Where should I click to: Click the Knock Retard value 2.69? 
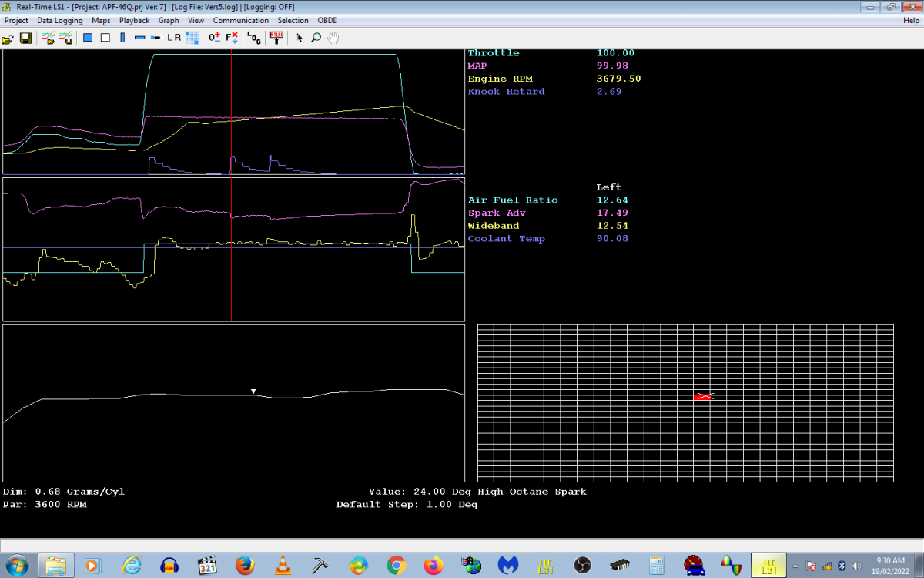(609, 92)
